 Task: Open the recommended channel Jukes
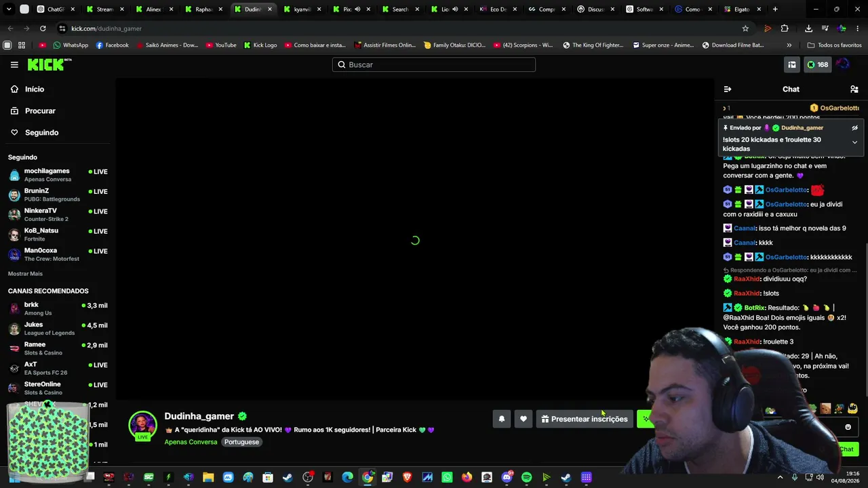pos(58,328)
